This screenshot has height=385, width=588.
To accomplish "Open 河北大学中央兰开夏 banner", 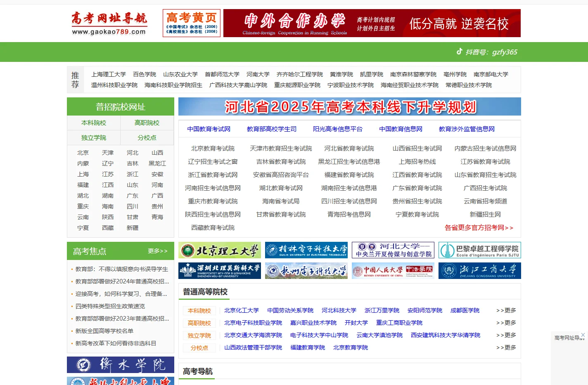I will click(393, 250).
